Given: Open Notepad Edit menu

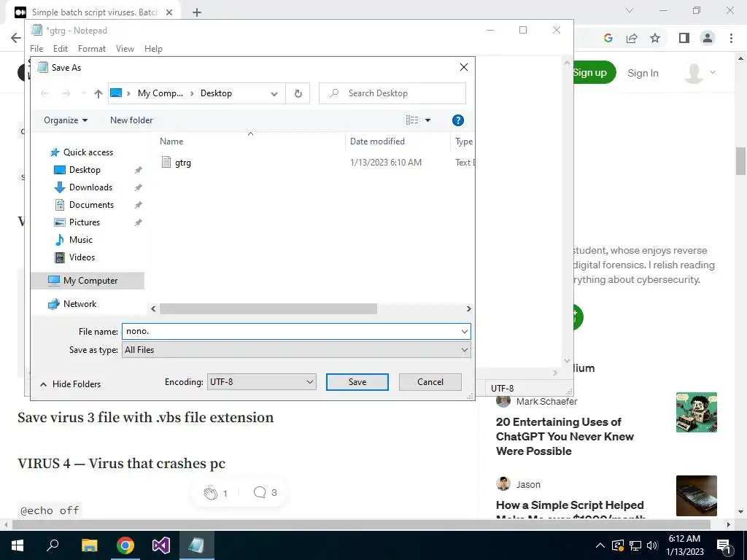Looking at the screenshot, I should (x=60, y=49).
